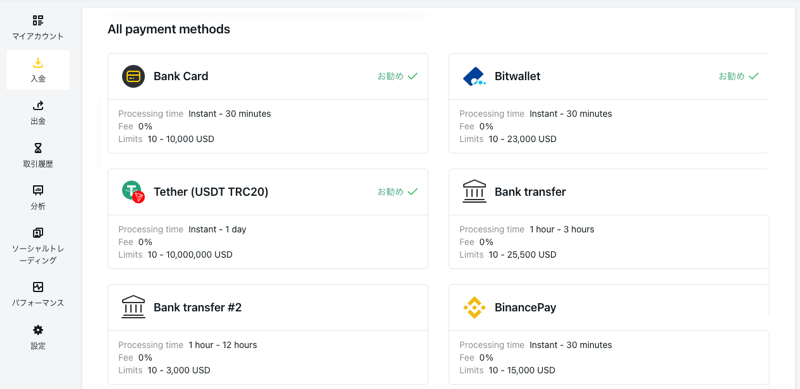Select the 入金 deposit icon
The width and height of the screenshot is (800, 389).
click(x=38, y=63)
